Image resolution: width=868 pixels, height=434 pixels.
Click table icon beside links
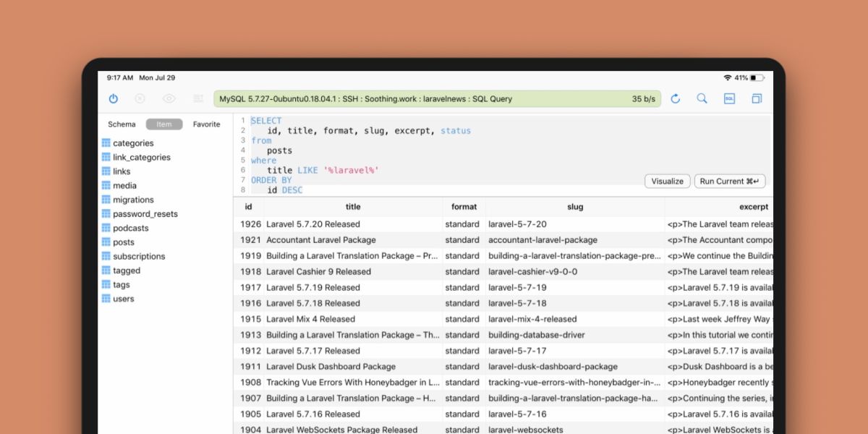click(x=106, y=171)
